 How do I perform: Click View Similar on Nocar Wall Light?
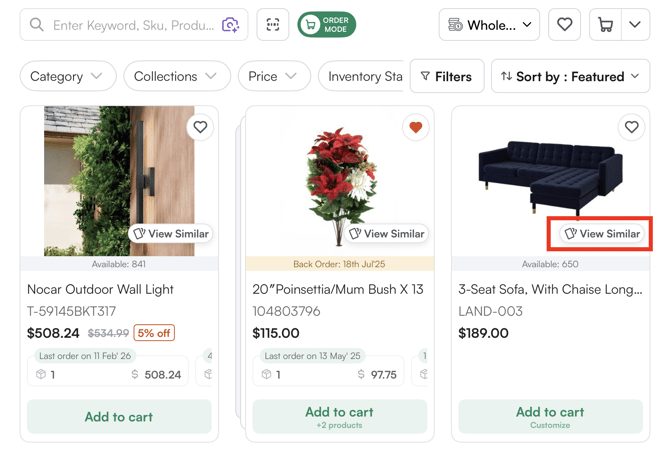click(171, 234)
